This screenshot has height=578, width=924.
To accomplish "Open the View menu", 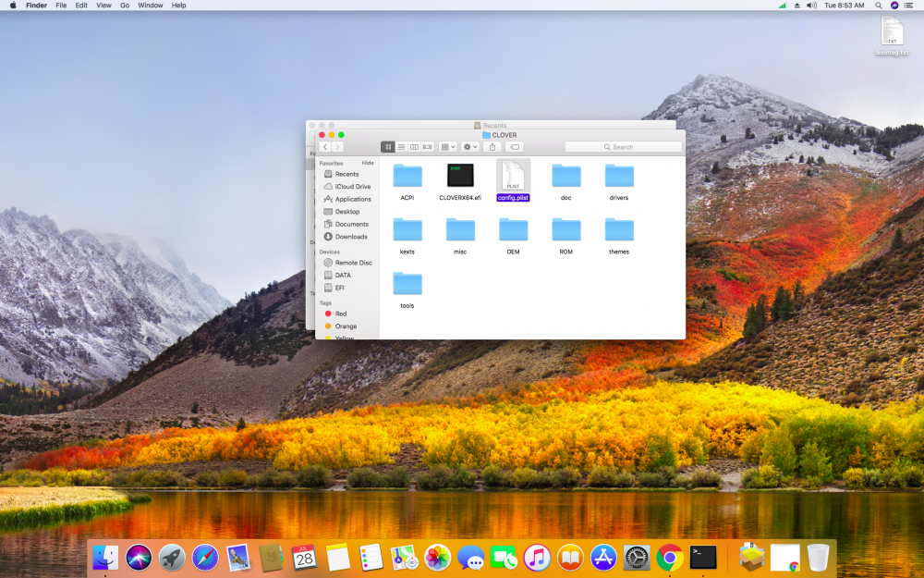I will [x=103, y=6].
